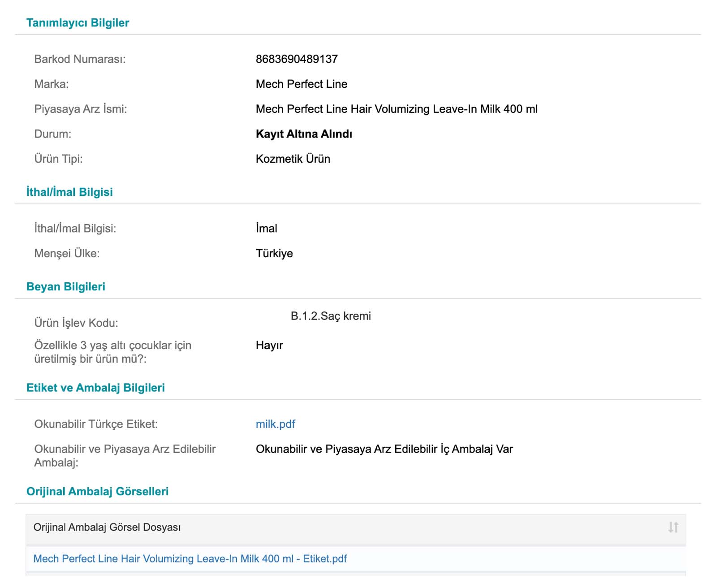Click the Türkiye country of origin value
This screenshot has width=716, height=588.
274,253
